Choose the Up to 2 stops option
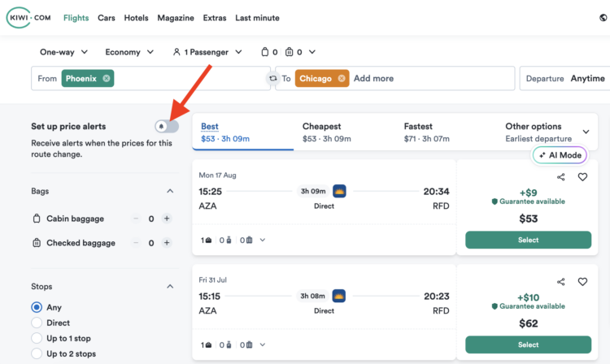Viewport: 610px width, 364px height. coord(37,354)
